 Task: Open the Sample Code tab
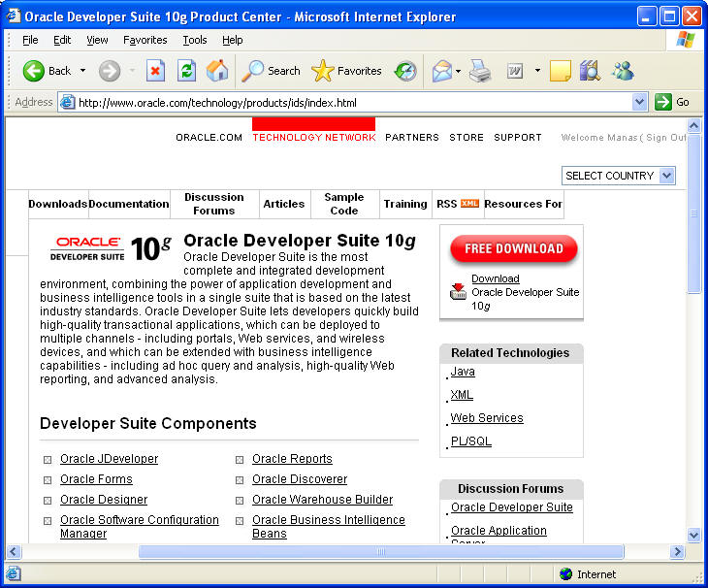(x=344, y=204)
